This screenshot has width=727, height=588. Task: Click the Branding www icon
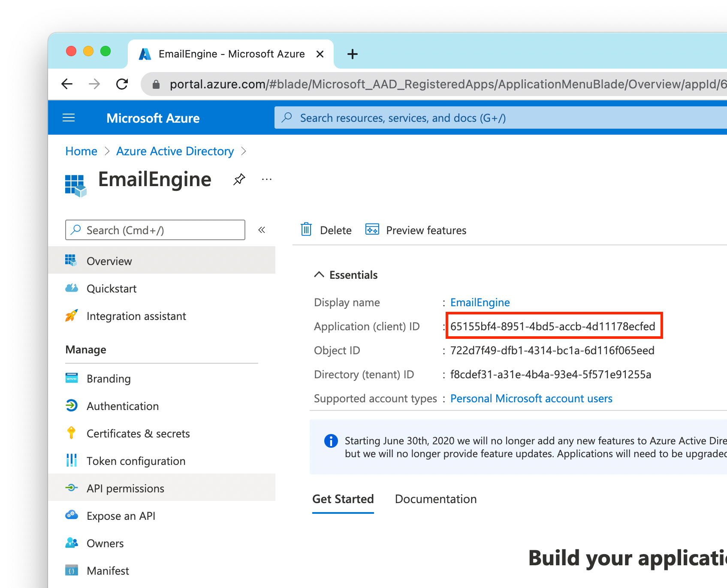tap(72, 378)
